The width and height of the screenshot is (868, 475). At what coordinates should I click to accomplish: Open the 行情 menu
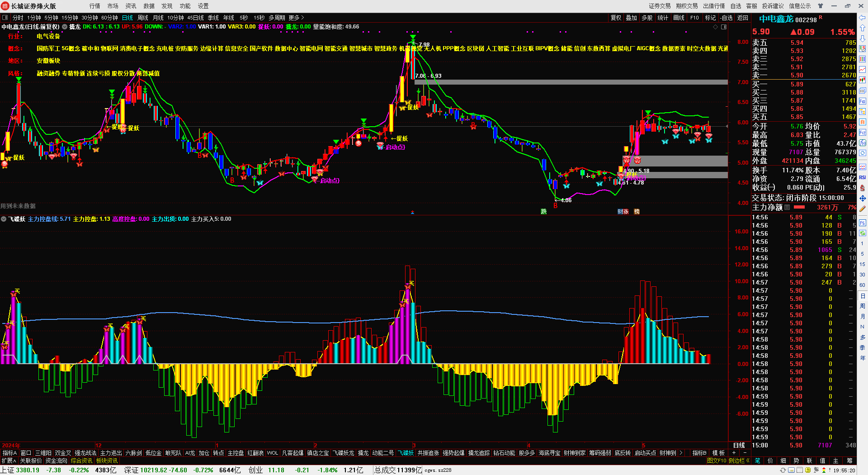point(95,6)
